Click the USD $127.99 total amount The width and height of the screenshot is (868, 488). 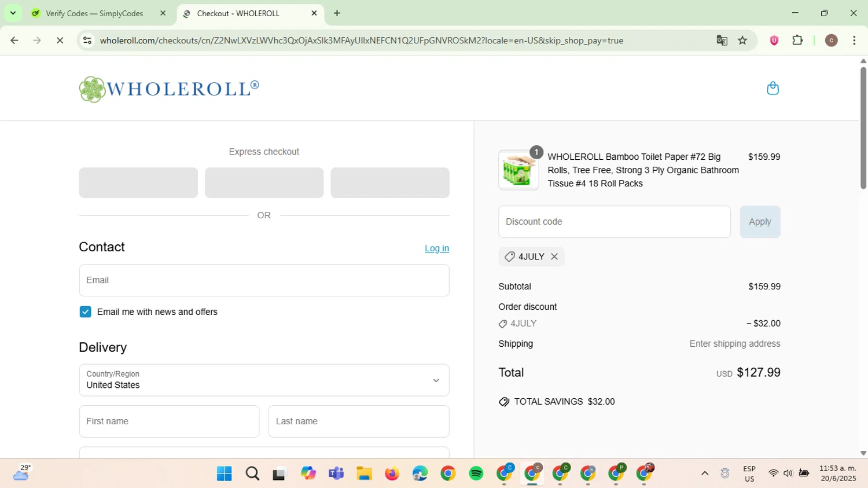[x=748, y=373]
